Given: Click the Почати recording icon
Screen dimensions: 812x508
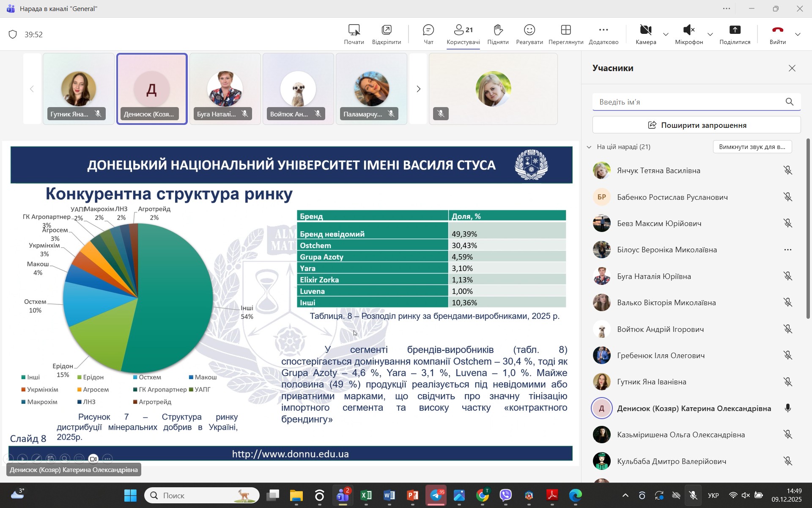Looking at the screenshot, I should point(354,34).
